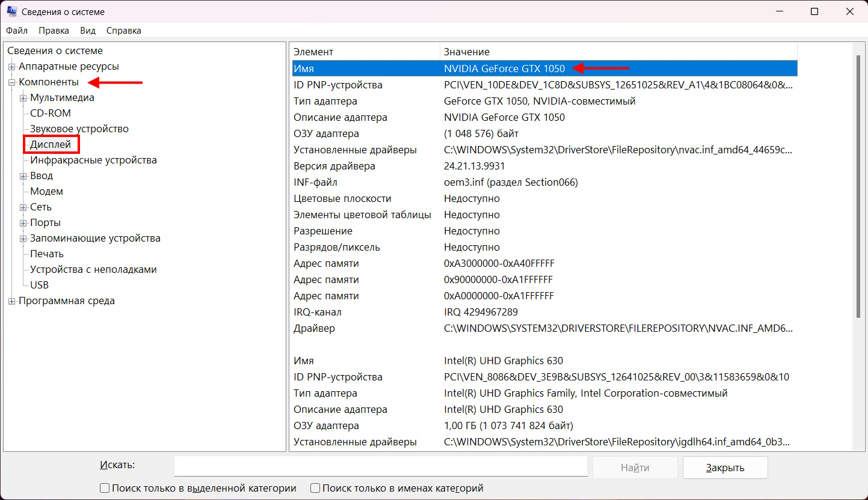The image size is (868, 500).
Task: Select Печать in the tree
Action: tap(47, 254)
